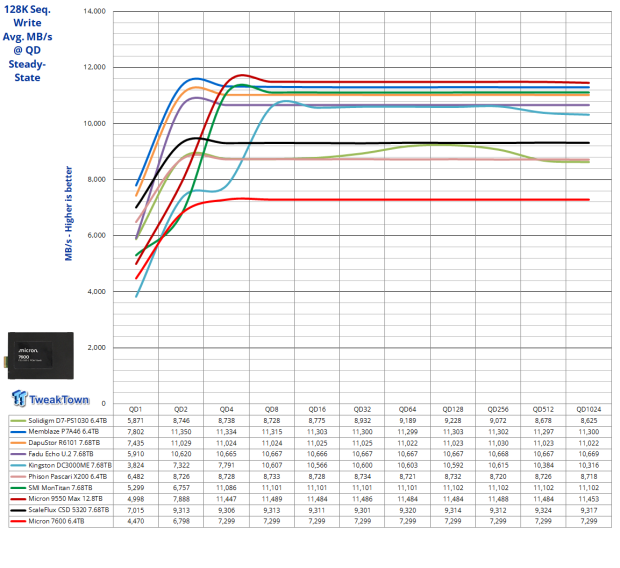Click the 'Kingston DC3000ME 7.68TB' row label

(x=70, y=466)
